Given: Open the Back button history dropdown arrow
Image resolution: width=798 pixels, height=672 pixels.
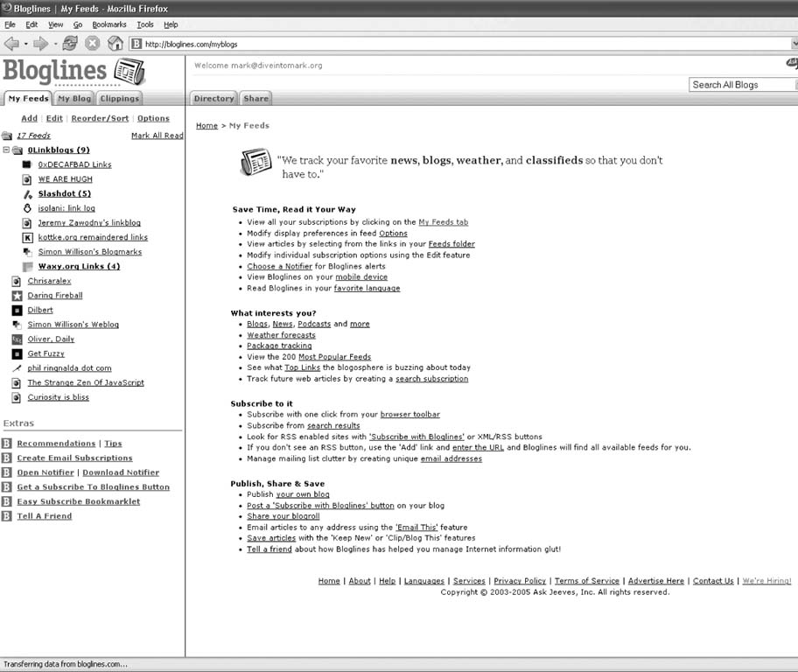Looking at the screenshot, I should pyautogui.click(x=25, y=45).
